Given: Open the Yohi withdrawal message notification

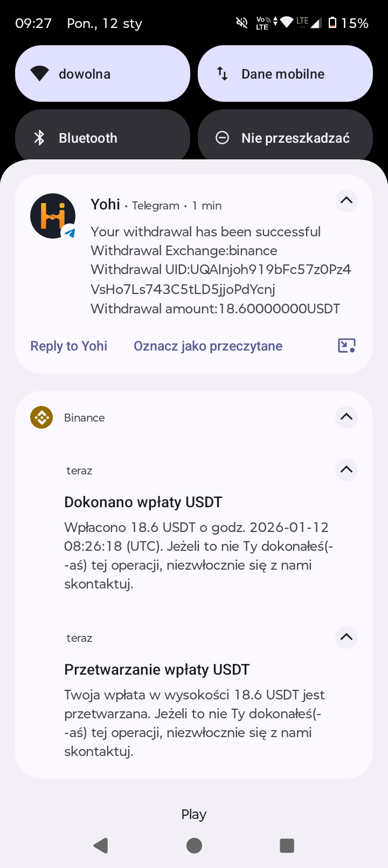Looking at the screenshot, I should coord(216,269).
